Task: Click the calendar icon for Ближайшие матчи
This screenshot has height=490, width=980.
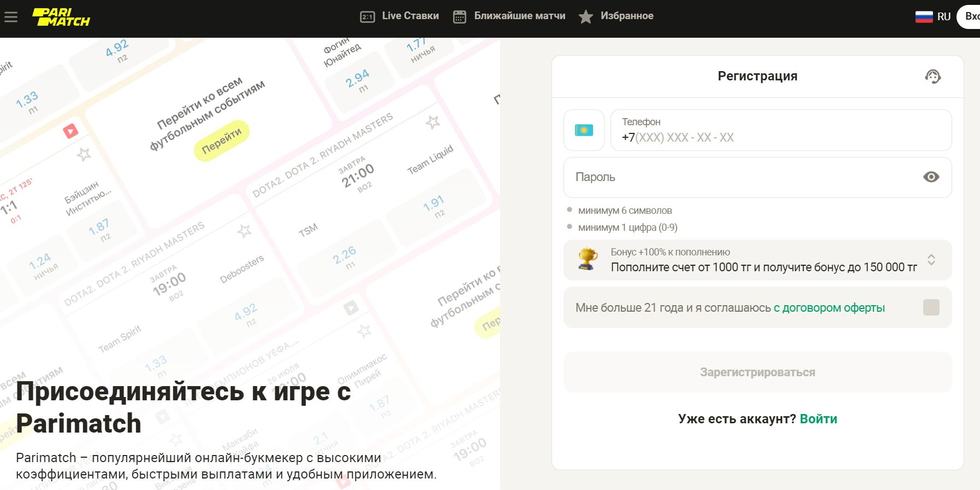Action: click(x=460, y=17)
